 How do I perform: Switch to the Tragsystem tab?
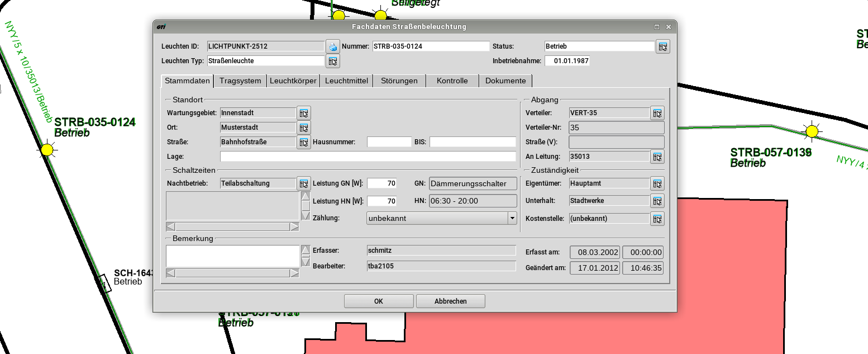tap(240, 81)
